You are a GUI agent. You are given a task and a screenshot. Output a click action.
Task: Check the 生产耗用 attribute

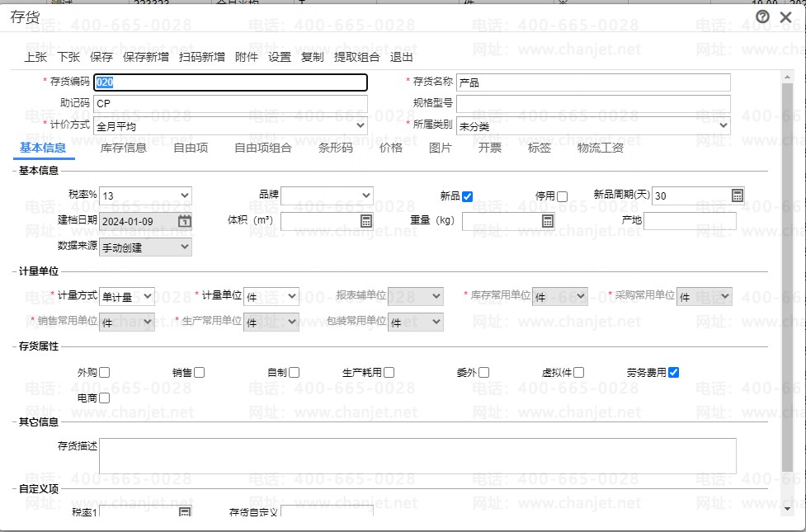(x=389, y=373)
